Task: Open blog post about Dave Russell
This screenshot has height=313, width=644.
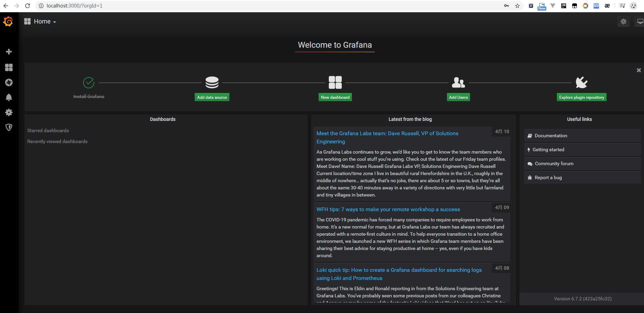Action: tap(387, 137)
